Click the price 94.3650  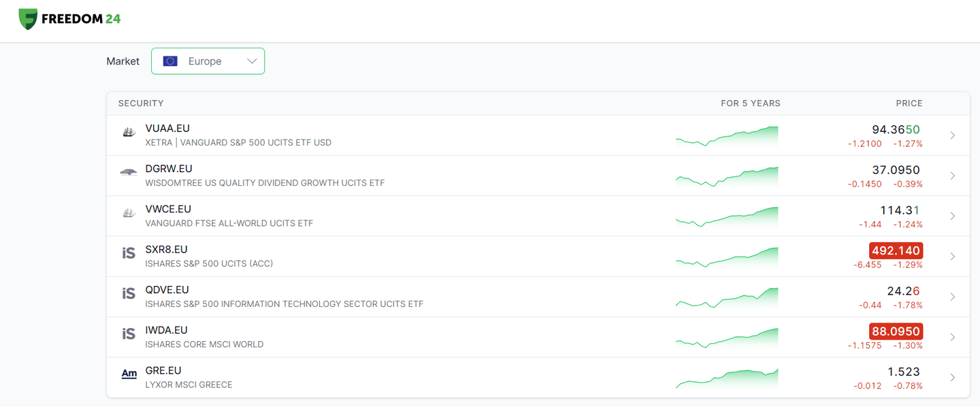pyautogui.click(x=896, y=129)
